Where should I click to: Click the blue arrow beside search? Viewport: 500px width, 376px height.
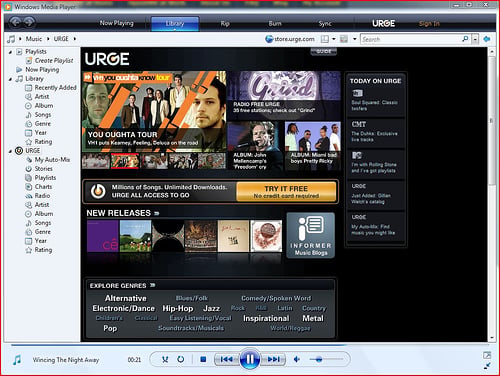487,39
